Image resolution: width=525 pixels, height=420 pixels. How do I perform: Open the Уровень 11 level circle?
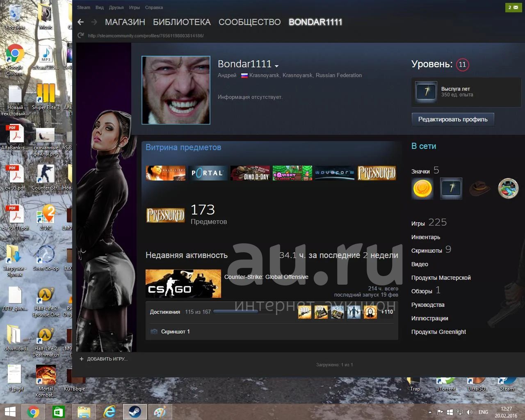463,64
